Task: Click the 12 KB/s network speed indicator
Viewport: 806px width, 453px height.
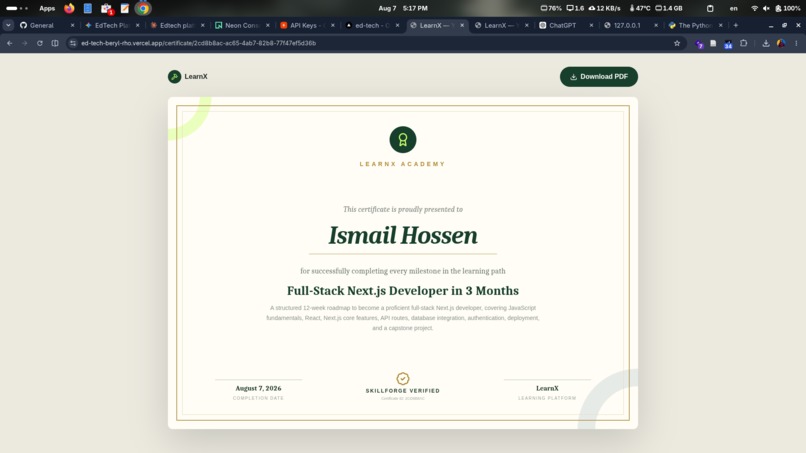Action: [604, 8]
